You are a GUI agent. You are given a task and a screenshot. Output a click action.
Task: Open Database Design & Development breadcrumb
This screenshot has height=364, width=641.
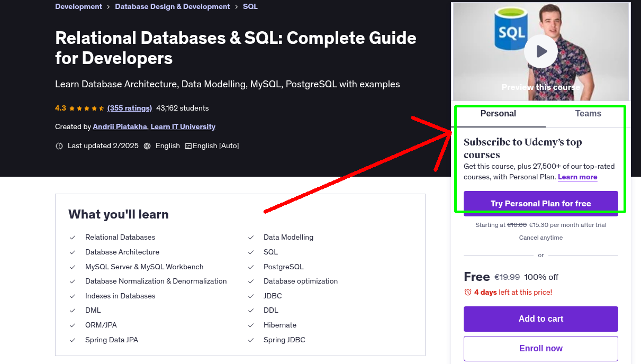click(173, 6)
